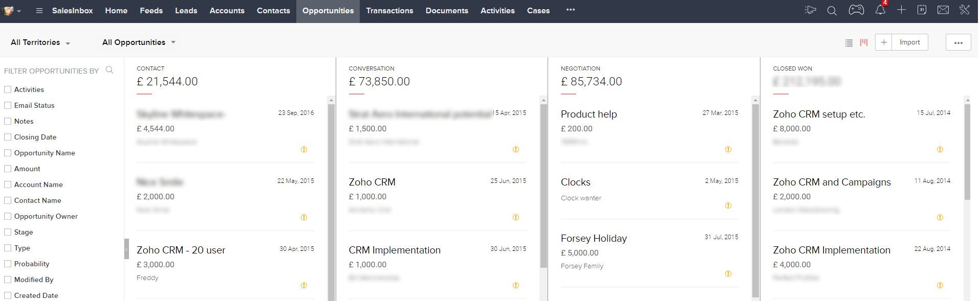
Task: Select the Contact Name filter checkbox
Action: coord(8,200)
